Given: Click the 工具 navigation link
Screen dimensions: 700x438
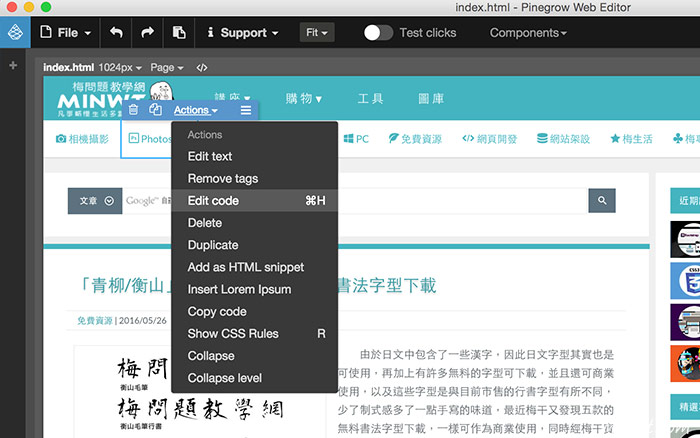Looking at the screenshot, I should 370,98.
